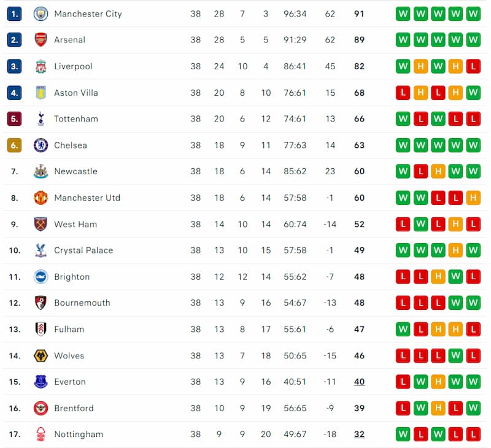
Task: Select the Newcastle club badge
Action: [x=41, y=171]
